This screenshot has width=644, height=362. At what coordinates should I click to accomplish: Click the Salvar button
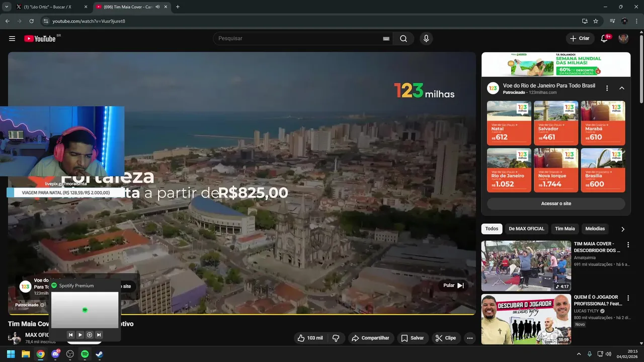pyautogui.click(x=413, y=338)
